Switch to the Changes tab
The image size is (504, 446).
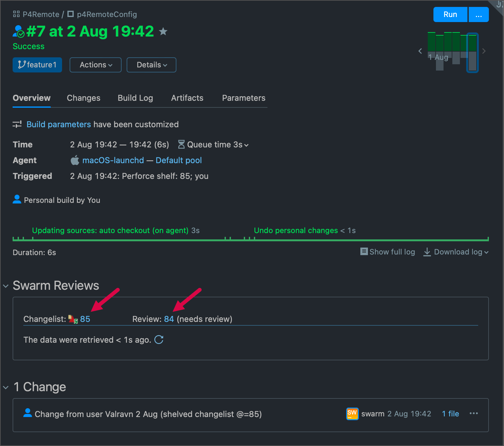[83, 98]
